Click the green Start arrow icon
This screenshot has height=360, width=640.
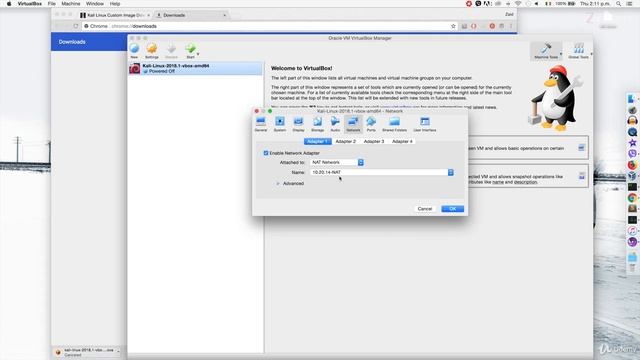click(x=190, y=49)
